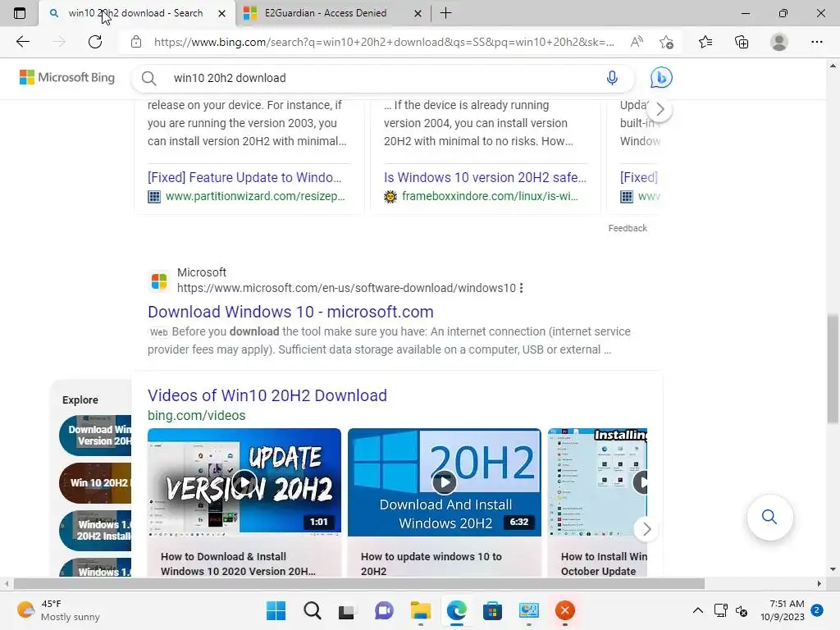Open the Feature Update [Fixed] link
The height and width of the screenshot is (630, 840).
pos(244,177)
